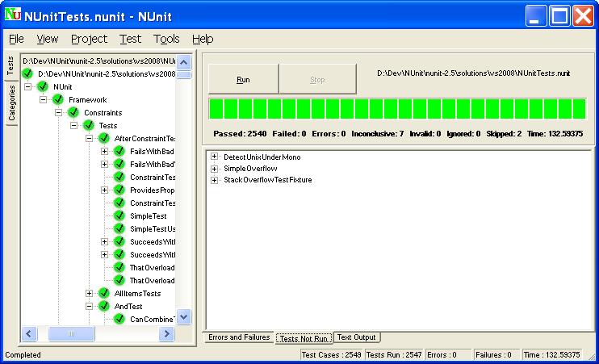599x364 pixels.
Task: Collapse the Framework tree node
Action: pos(43,100)
